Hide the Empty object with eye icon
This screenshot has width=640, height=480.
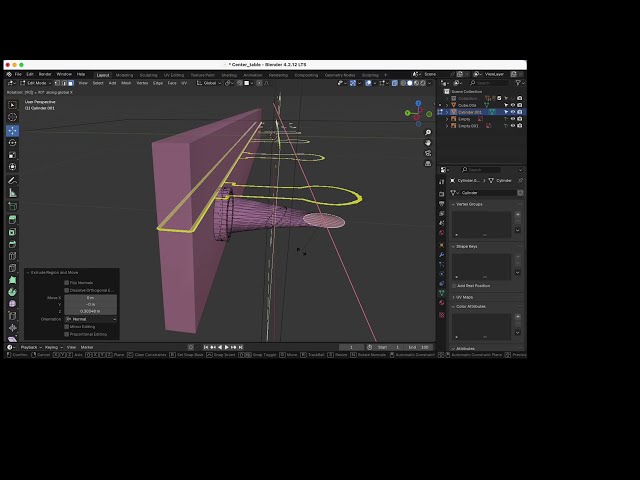coord(513,119)
